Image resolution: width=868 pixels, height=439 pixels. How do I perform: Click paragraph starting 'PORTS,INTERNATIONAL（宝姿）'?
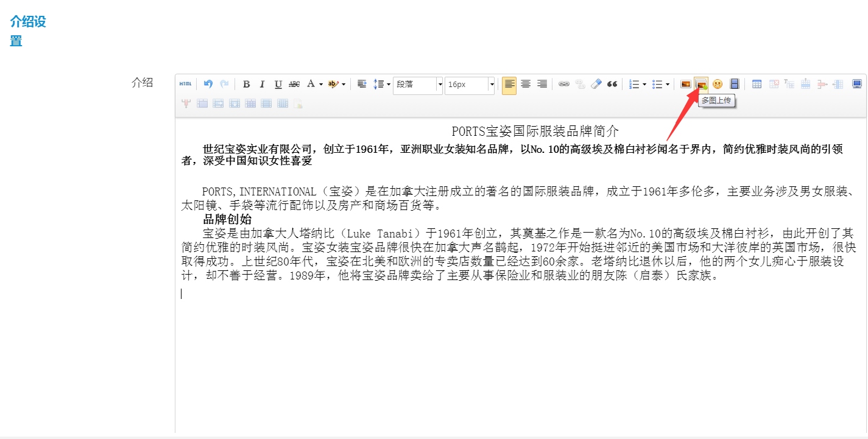point(518,198)
